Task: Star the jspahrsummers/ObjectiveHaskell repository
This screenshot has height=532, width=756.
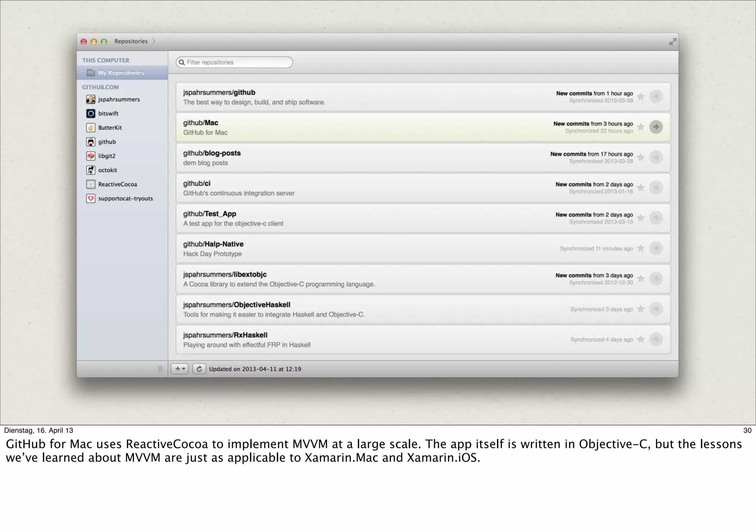Action: point(641,309)
